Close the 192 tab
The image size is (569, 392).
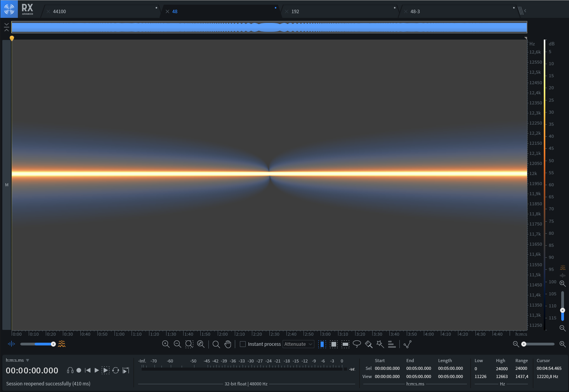[287, 12]
